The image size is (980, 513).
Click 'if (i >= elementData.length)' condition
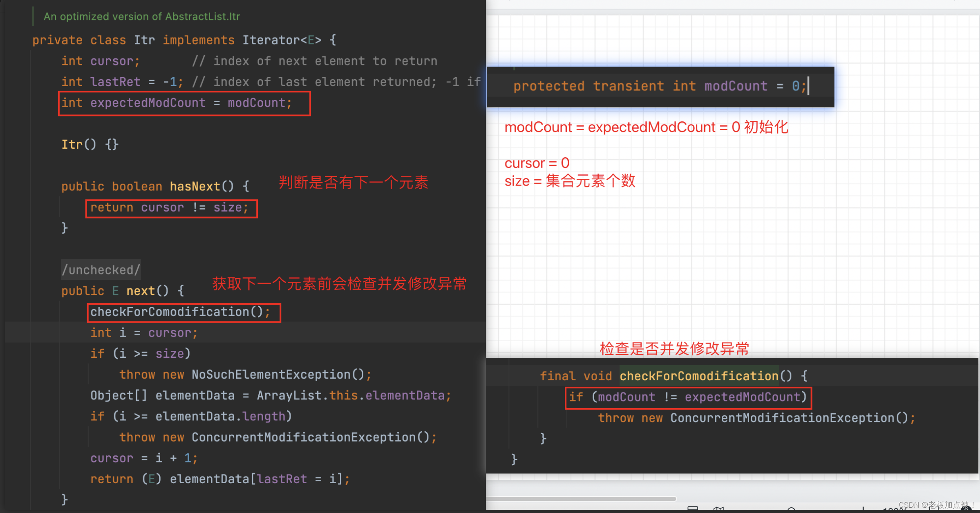coord(191,416)
